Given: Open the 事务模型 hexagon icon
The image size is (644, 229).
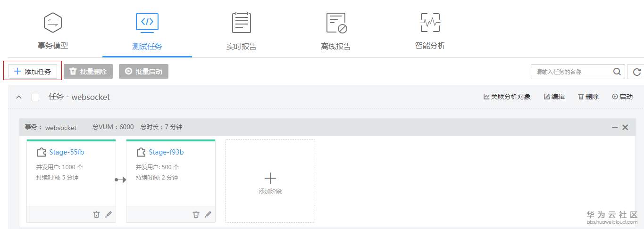Looking at the screenshot, I should tap(53, 22).
